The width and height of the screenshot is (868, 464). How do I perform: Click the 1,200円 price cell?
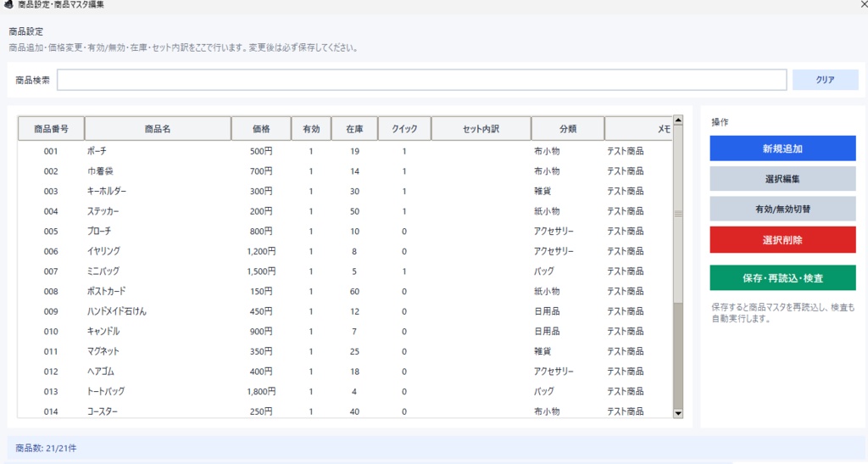261,251
